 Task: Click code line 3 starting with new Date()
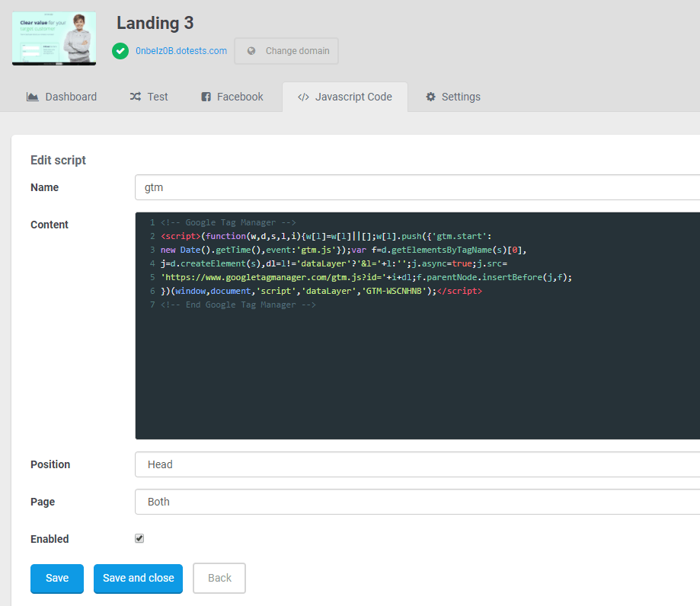coord(344,250)
